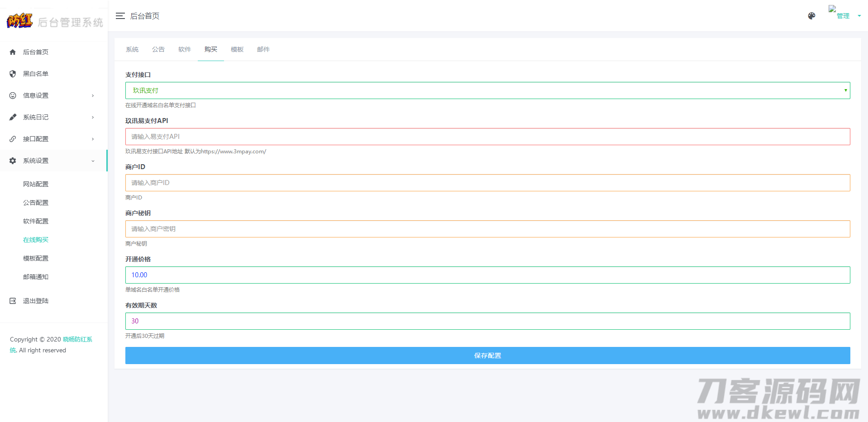Switch to the 邮件 tab
This screenshot has height=422, width=868.
pos(263,49)
